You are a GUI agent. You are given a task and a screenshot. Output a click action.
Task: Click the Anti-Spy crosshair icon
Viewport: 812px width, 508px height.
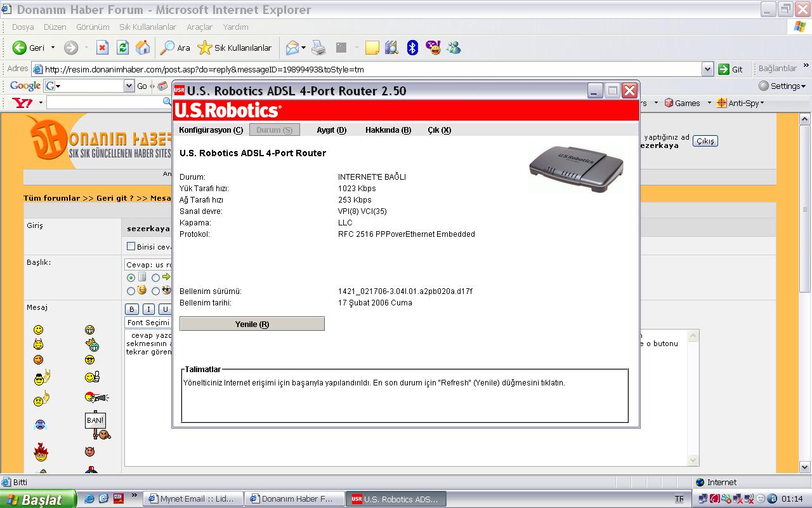coord(721,103)
